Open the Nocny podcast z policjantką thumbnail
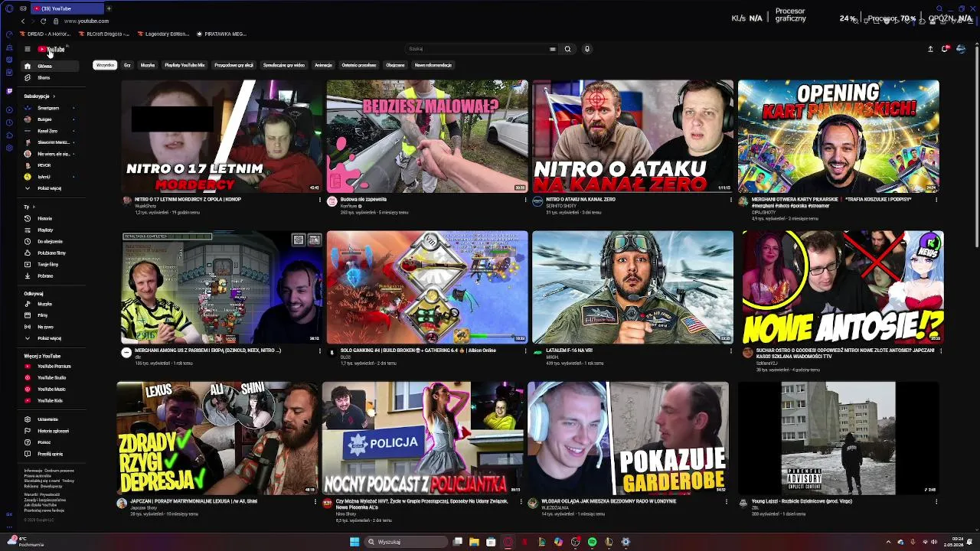The image size is (980, 551). (423, 438)
